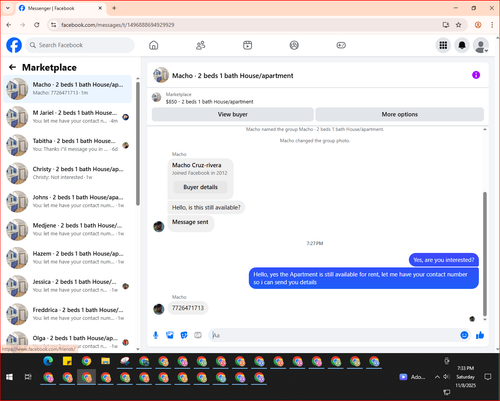The width and height of the screenshot is (500, 401).
Task: Open the Hazem conversation
Action: coord(68,258)
